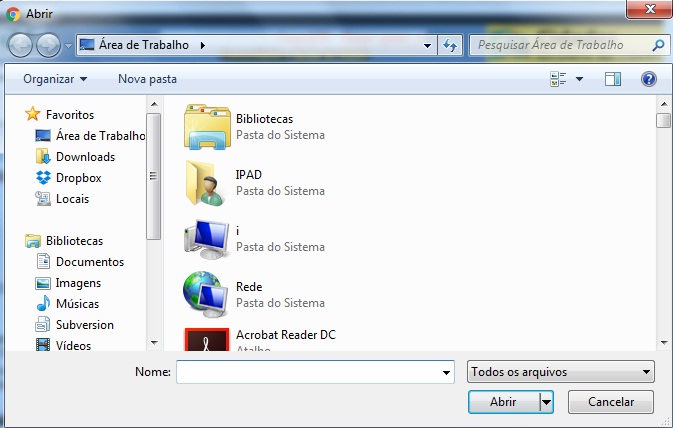
Task: Click file list scroll up arrow
Action: (664, 104)
